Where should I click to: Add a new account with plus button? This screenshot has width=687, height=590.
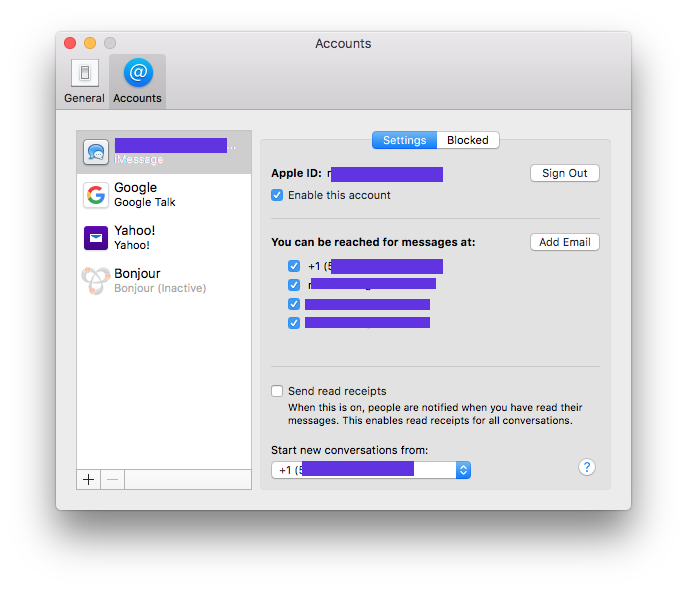tap(89, 480)
